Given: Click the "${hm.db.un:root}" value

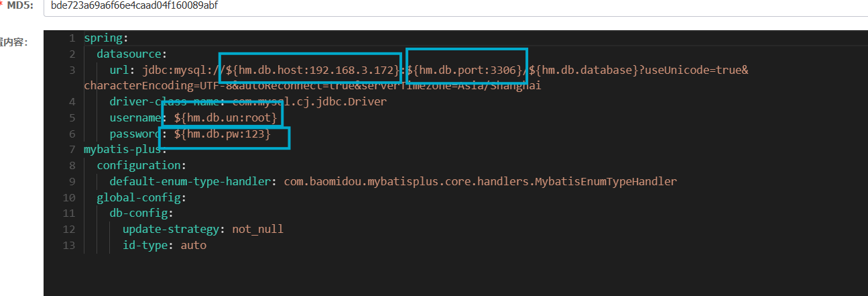Looking at the screenshot, I should click(225, 118).
